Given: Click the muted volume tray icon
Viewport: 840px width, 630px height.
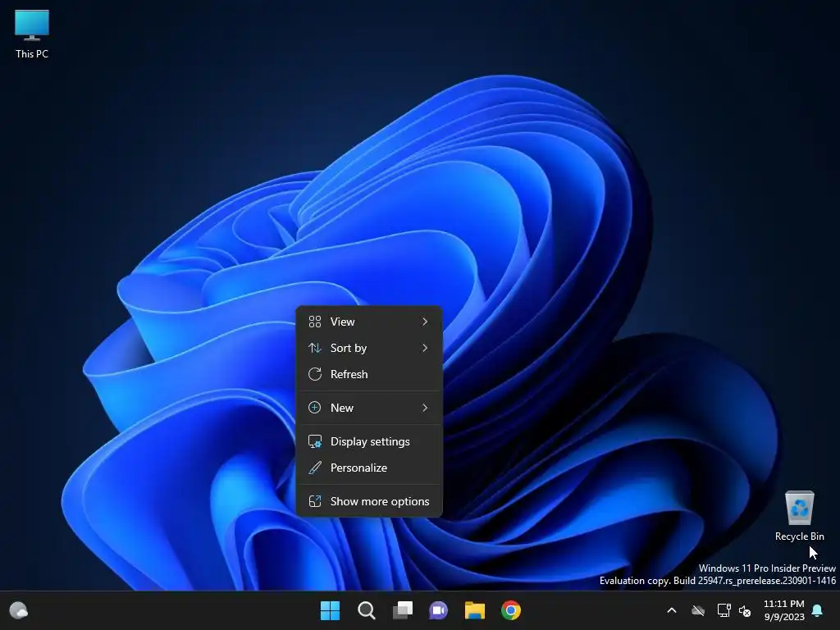Looking at the screenshot, I should tap(745, 610).
